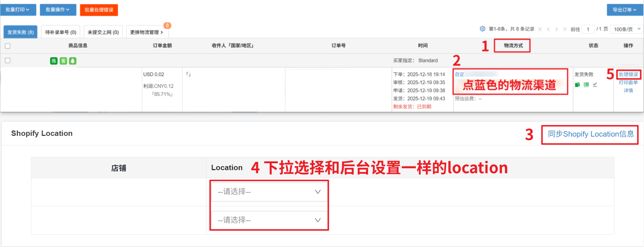This screenshot has height=247, width=644.
Task: Click the 收件人「国家/地区」 column header
Action: [x=233, y=46]
